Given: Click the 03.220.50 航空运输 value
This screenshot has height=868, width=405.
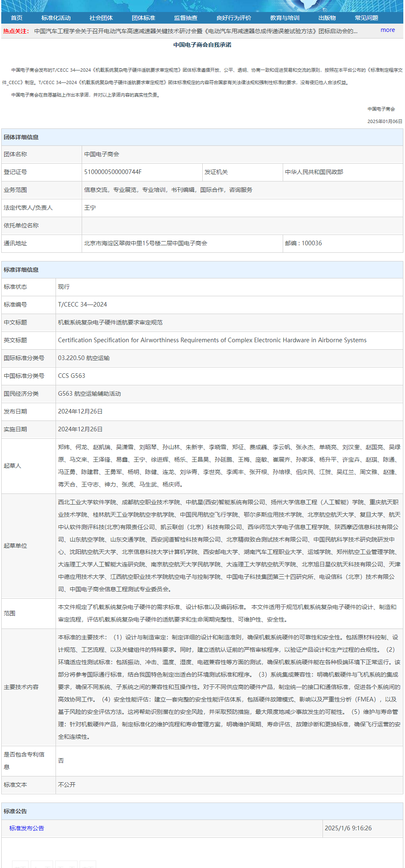Looking at the screenshot, I should (x=84, y=358).
